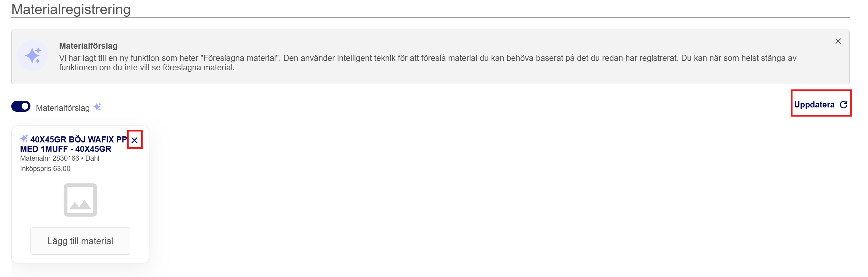
Task: Click the banner description about Föreslagna material
Action: [428, 63]
